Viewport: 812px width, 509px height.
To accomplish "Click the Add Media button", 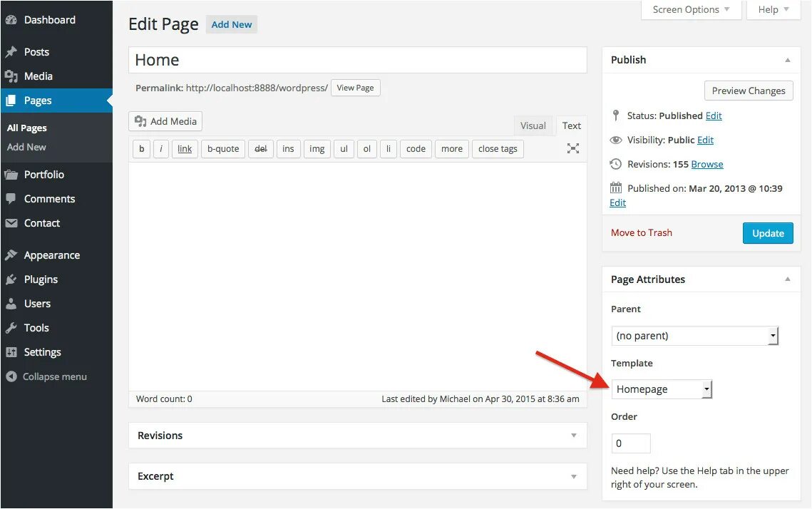I will (165, 122).
